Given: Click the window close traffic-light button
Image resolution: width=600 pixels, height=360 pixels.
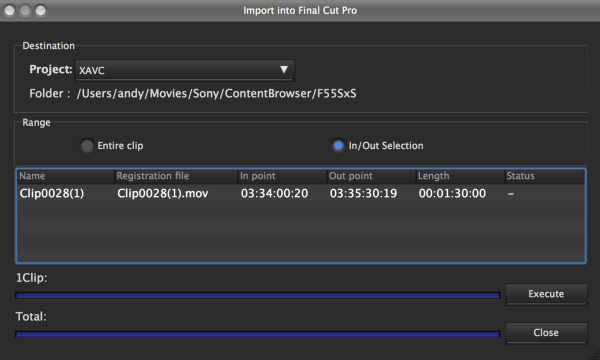Looking at the screenshot, I should pos(9,10).
